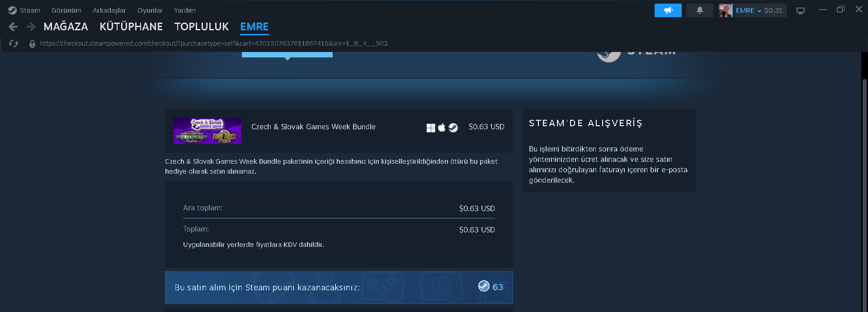
Task: Open the TOPLULUK tab
Action: [202, 27]
